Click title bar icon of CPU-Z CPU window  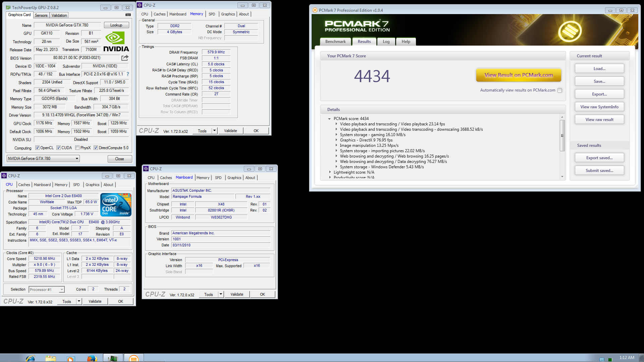point(4,176)
